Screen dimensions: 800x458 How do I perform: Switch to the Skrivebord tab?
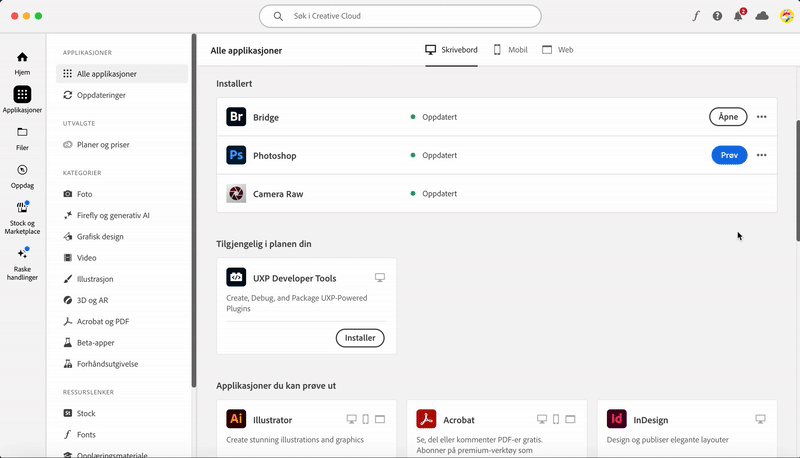(x=451, y=50)
